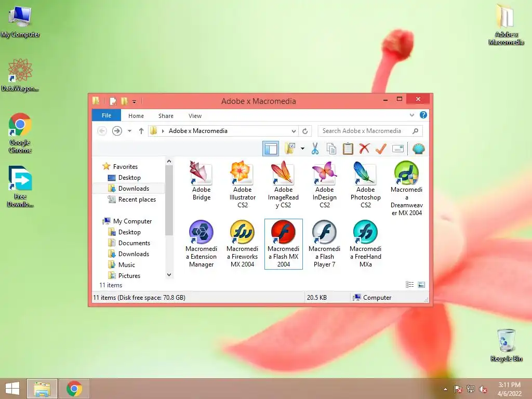532x399 pixels.
Task: Select Documents in navigation pane
Action: 129,243
